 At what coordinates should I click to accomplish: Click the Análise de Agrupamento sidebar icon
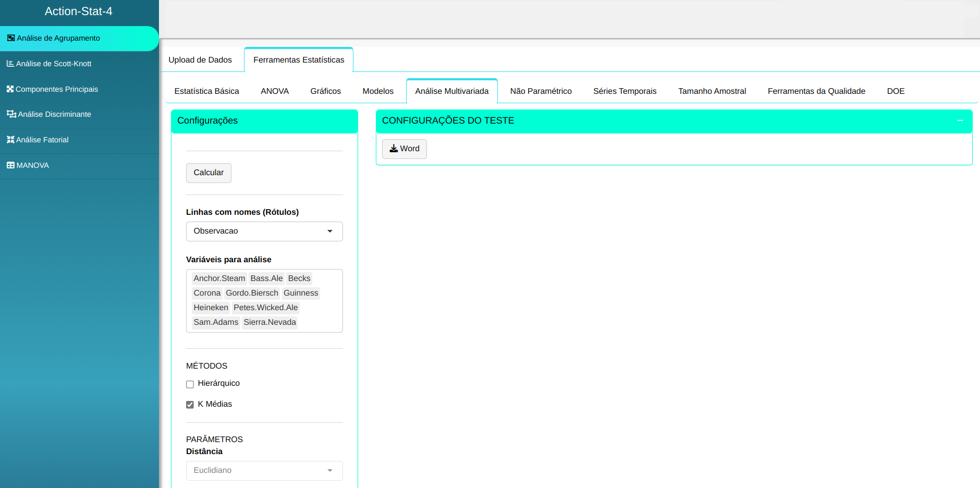click(x=10, y=38)
